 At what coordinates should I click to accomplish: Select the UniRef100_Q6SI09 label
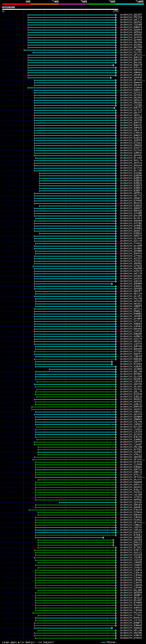[131, 414]
